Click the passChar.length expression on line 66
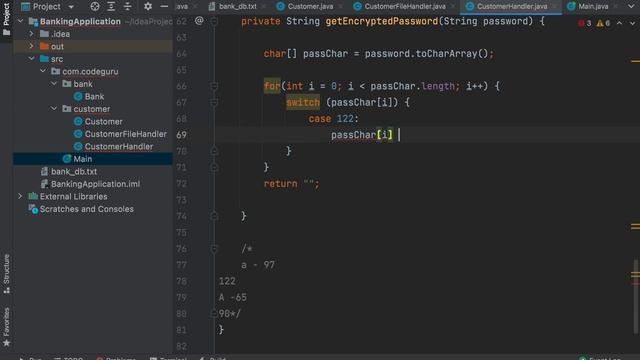 [412, 86]
